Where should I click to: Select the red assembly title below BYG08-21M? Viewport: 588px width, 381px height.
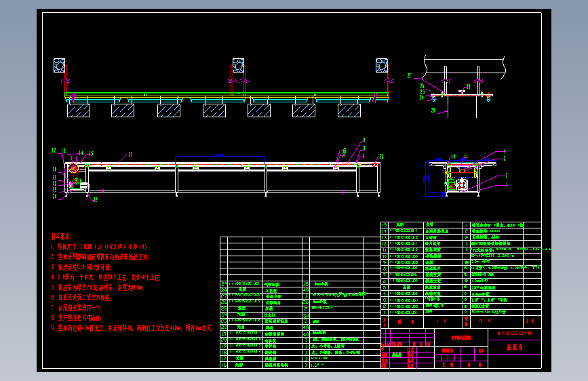click(x=515, y=347)
